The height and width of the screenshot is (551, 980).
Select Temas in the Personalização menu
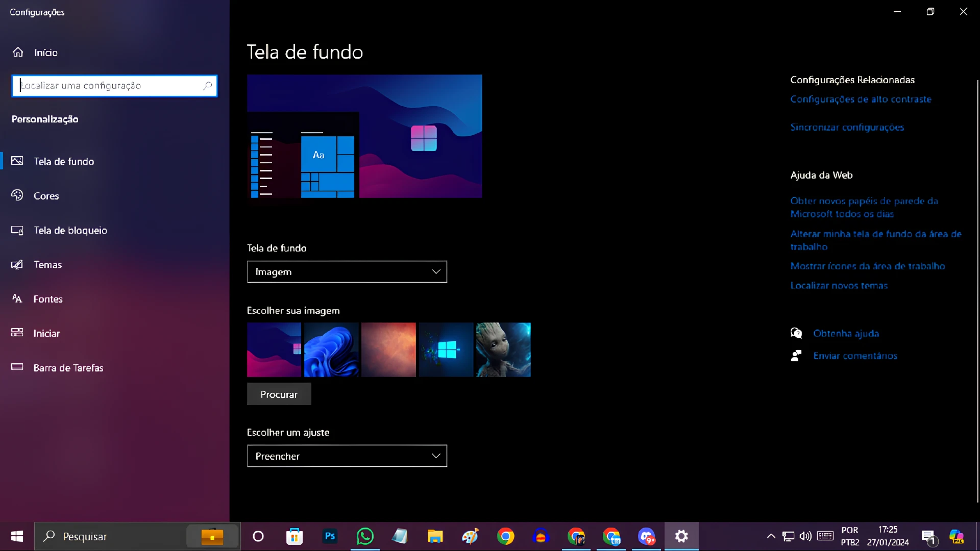[47, 264]
